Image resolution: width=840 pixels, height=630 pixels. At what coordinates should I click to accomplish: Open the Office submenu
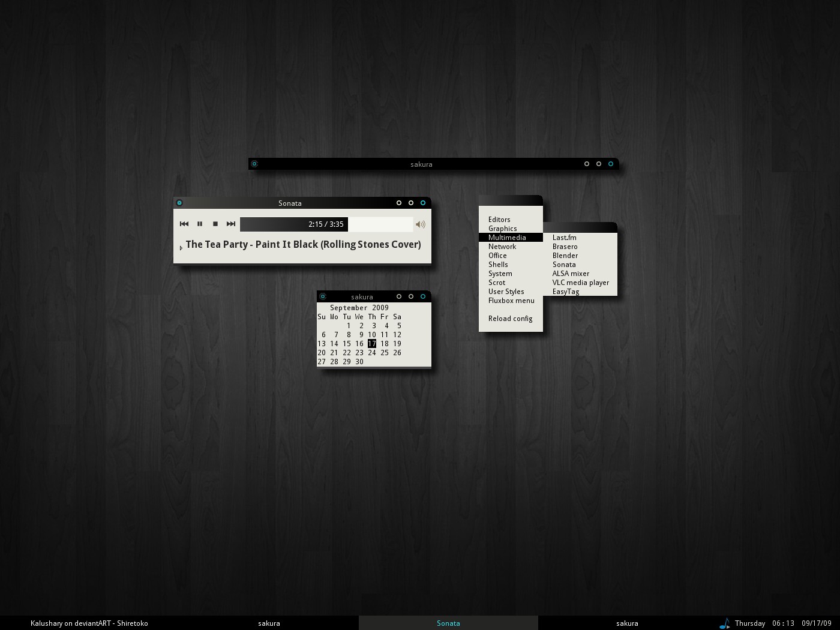[x=511, y=256]
